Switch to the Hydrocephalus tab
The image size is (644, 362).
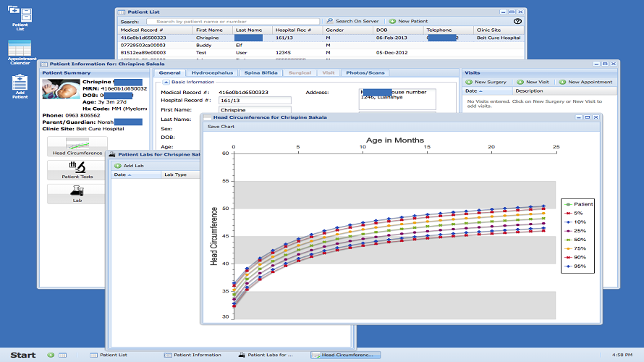pos(211,73)
